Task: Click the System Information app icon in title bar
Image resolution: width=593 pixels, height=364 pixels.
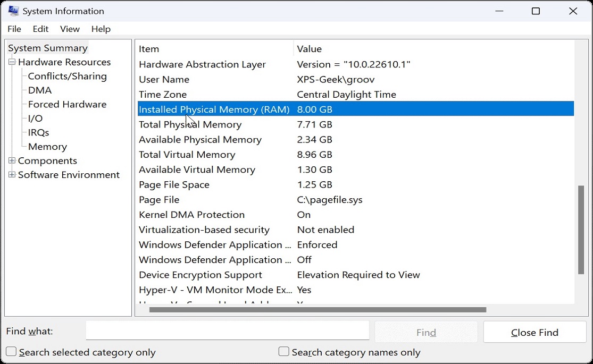Action: [x=13, y=11]
